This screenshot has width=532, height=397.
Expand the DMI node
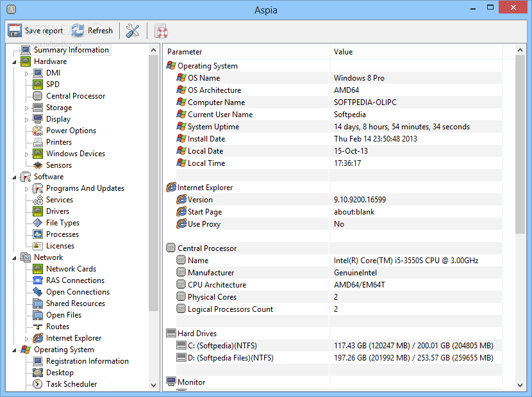pyautogui.click(x=26, y=74)
